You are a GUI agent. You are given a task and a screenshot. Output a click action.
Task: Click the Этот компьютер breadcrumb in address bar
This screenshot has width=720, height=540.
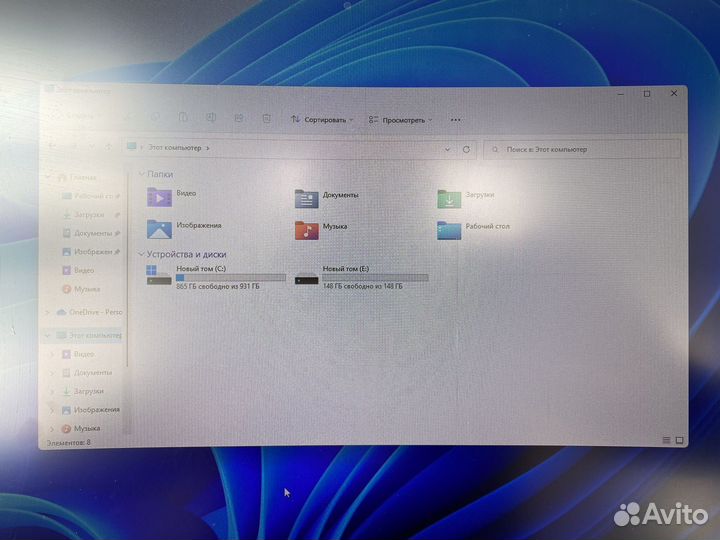tap(174, 147)
